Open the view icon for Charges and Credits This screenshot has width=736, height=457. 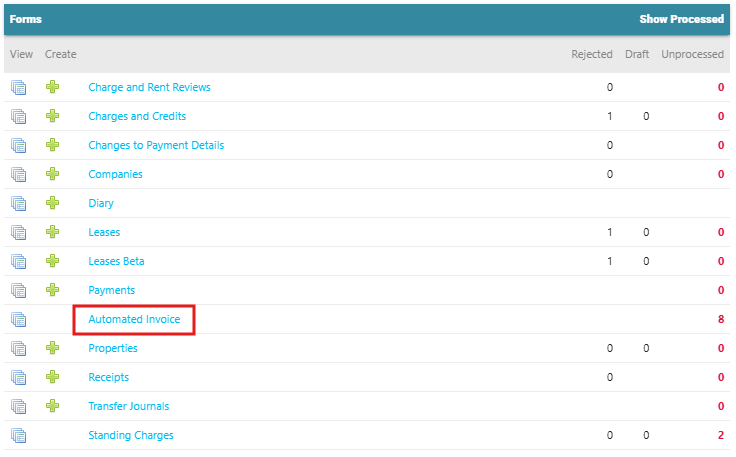(19, 116)
